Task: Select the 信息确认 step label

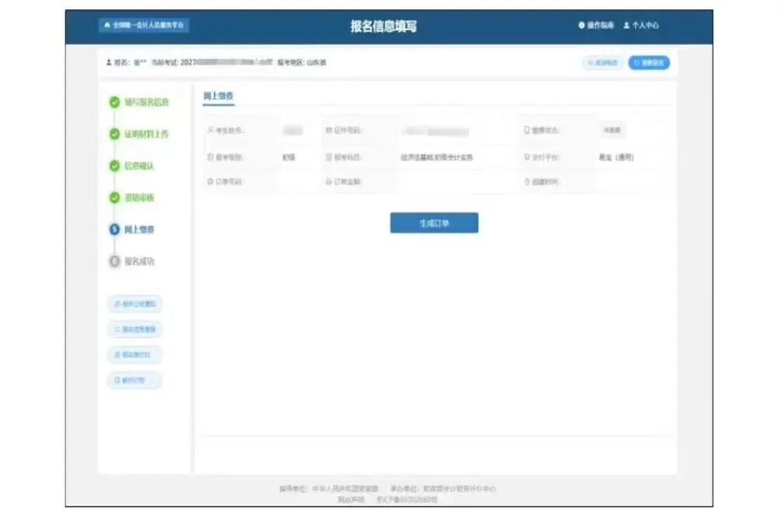Action: [x=140, y=165]
